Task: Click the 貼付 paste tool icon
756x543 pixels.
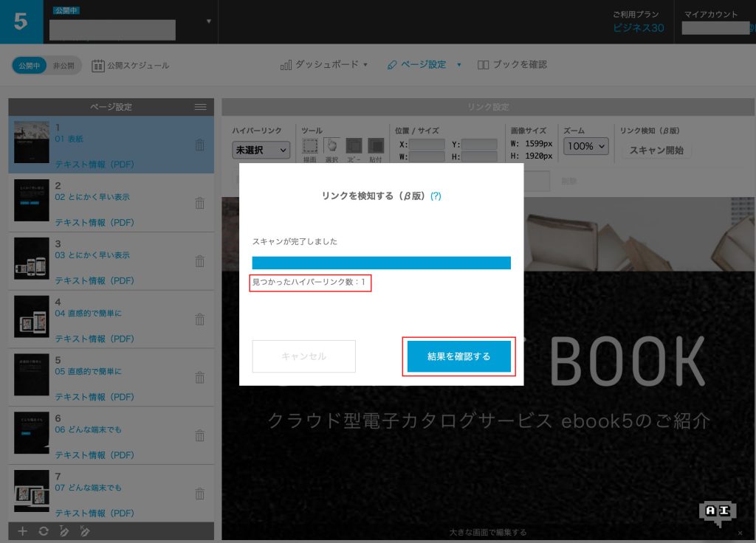Action: click(x=376, y=146)
